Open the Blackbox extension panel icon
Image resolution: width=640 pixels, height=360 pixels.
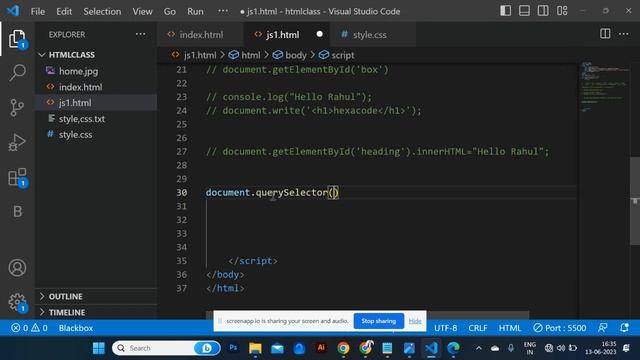point(17,211)
